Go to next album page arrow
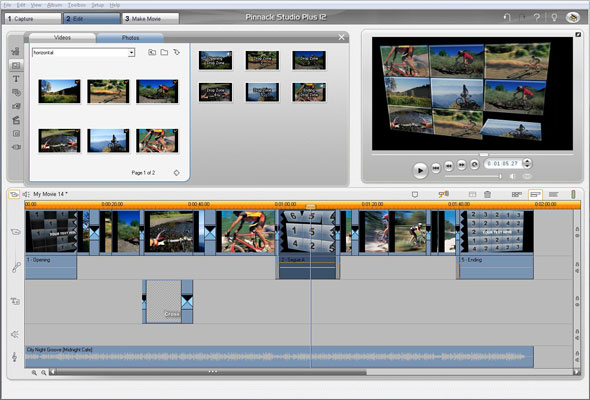Viewport: 590px width, 400px height. point(176,173)
